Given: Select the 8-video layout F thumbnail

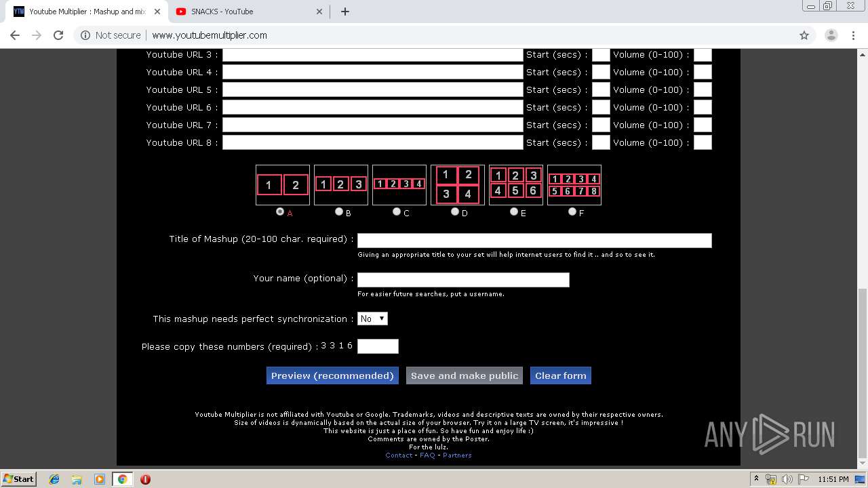Looking at the screenshot, I should click(574, 184).
